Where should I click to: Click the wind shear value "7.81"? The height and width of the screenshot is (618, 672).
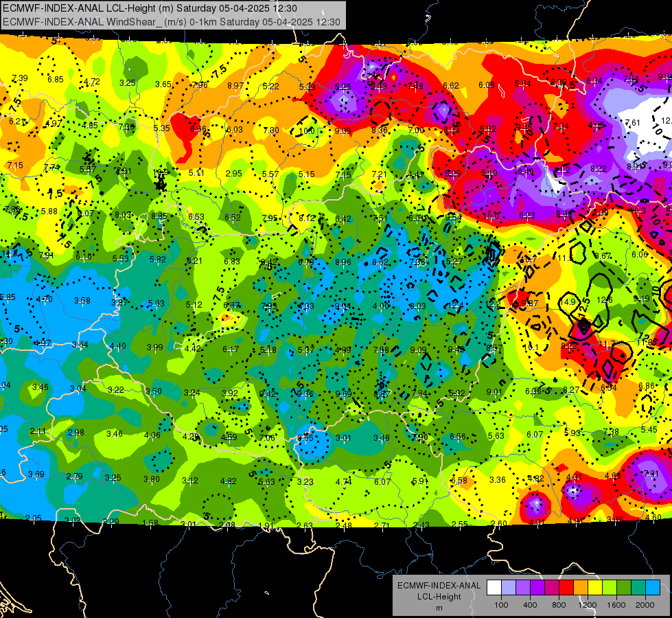click(651, 474)
